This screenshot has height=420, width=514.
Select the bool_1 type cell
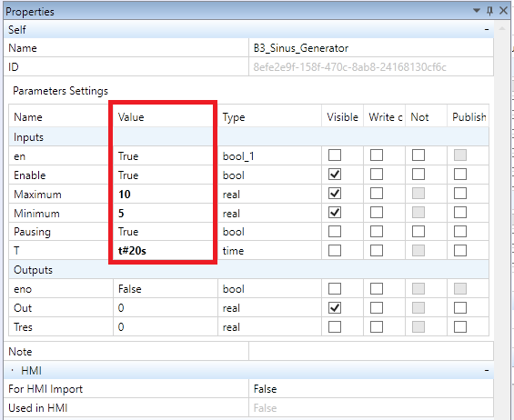click(269, 156)
